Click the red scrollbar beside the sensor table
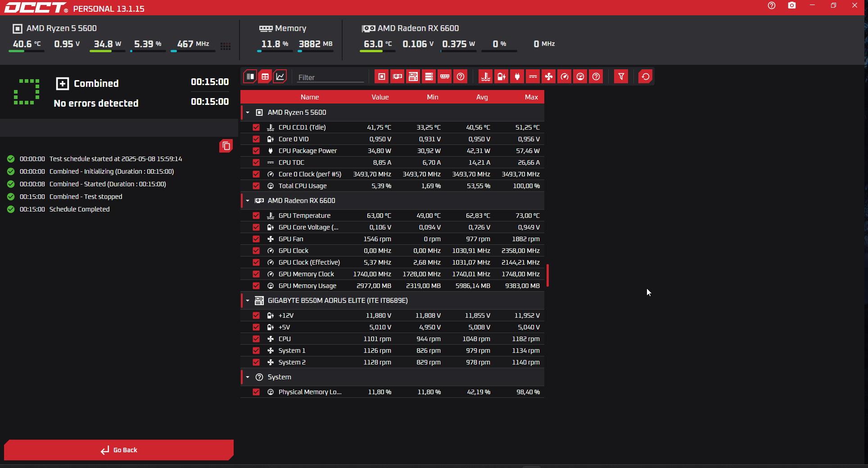 tap(547, 275)
